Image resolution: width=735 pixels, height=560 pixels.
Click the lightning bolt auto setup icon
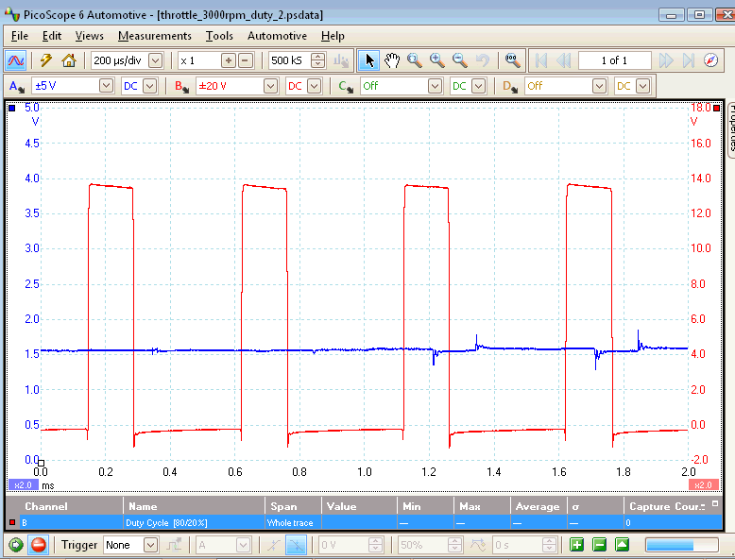click(x=45, y=60)
